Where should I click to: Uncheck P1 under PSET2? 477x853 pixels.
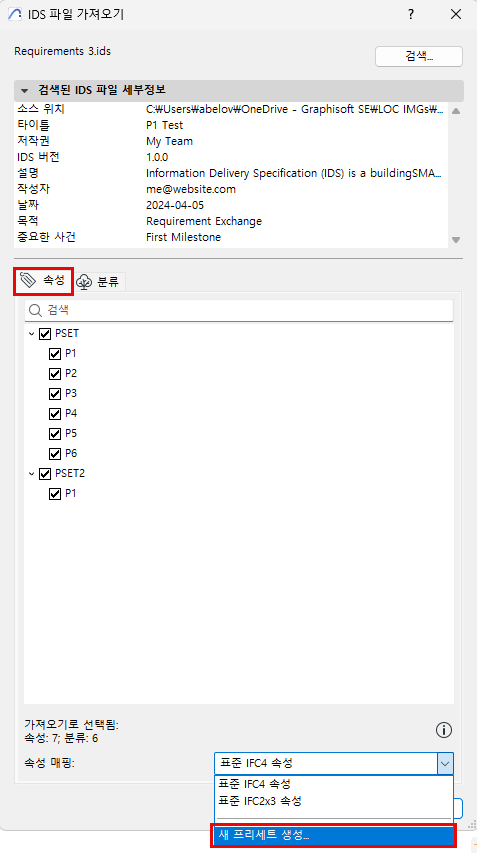(54, 494)
